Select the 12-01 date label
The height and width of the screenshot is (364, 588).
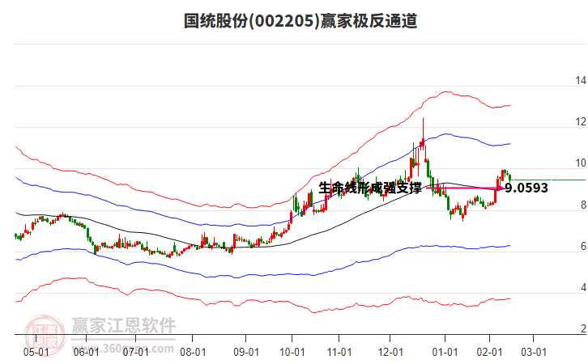[390, 352]
